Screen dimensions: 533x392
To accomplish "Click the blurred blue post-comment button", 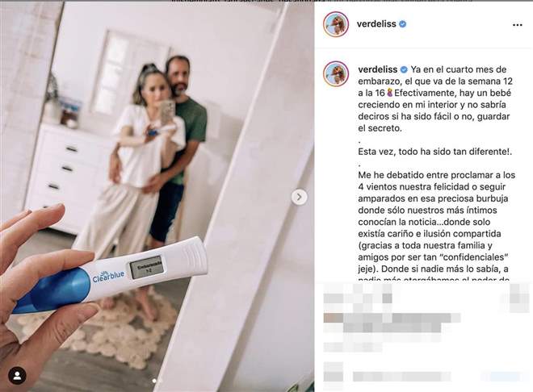I will pos(504,377).
